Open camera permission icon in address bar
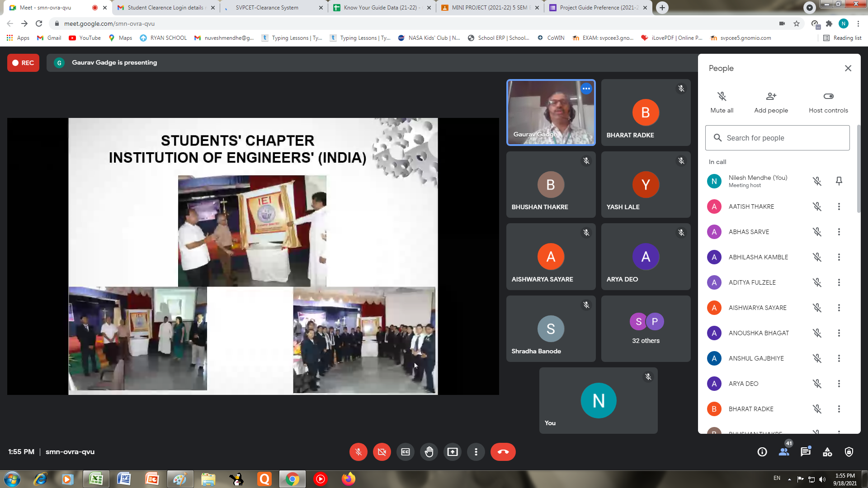The height and width of the screenshot is (488, 868). pyautogui.click(x=782, y=23)
